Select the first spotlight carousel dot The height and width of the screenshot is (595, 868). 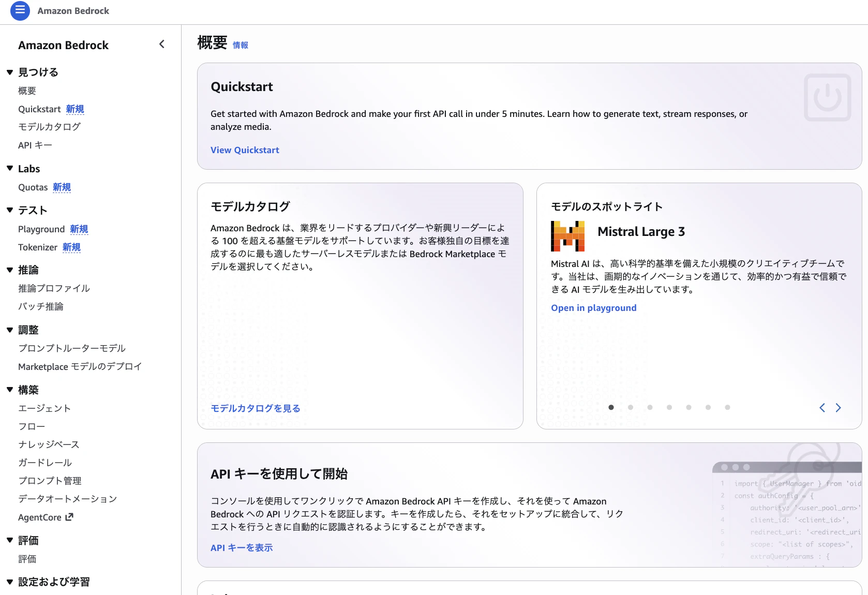611,408
